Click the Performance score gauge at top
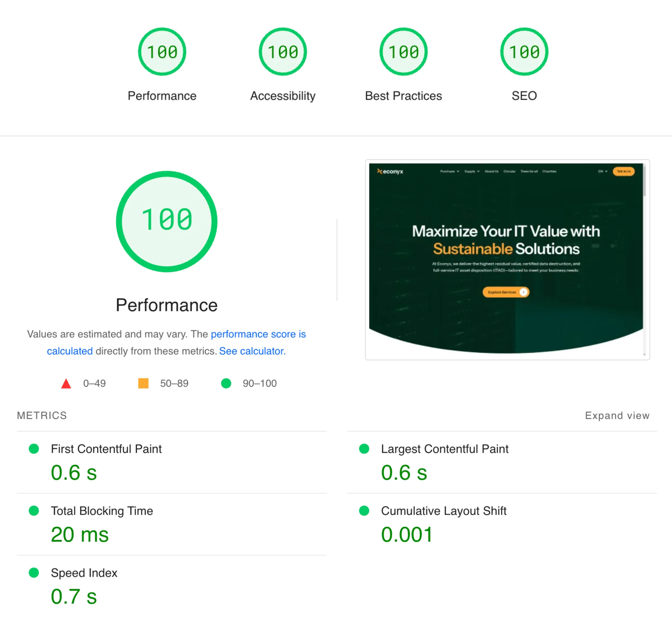This screenshot has width=672, height=630. [162, 52]
